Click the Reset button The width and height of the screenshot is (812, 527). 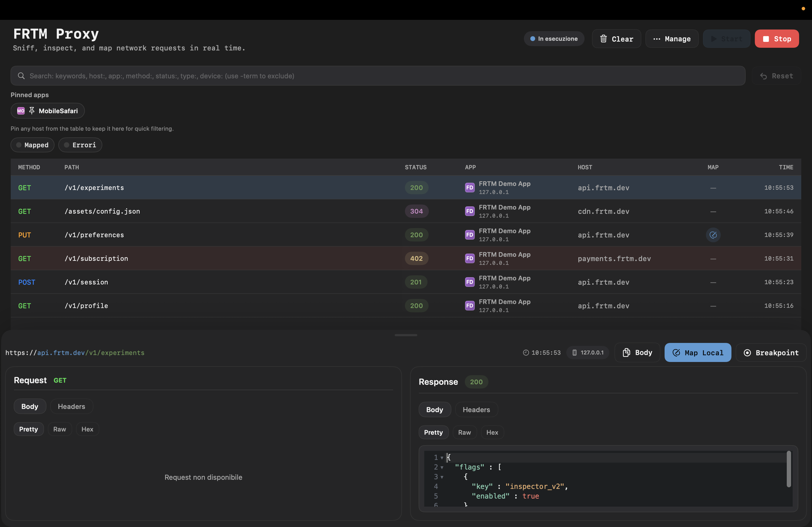pyautogui.click(x=776, y=76)
